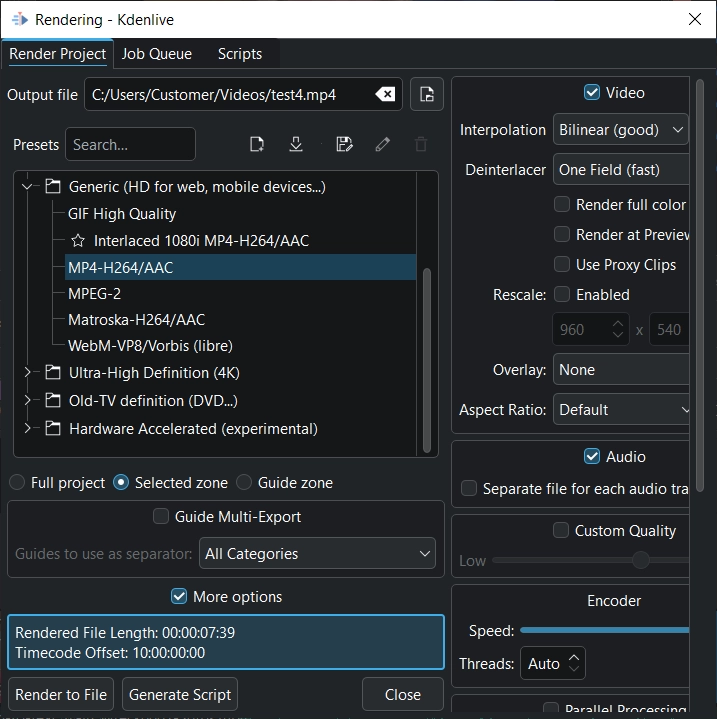Click the Render to File button
Viewport: 717px width, 719px height.
click(61, 695)
